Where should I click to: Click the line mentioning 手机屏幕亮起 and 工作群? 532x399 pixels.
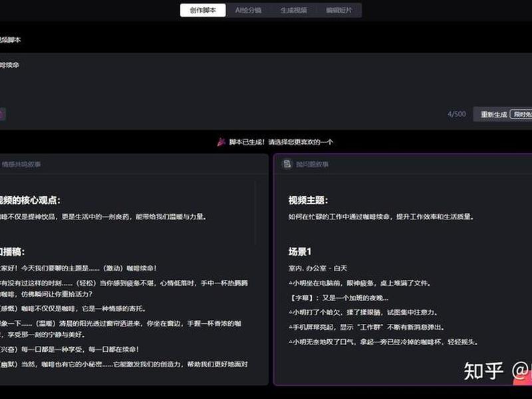tap(366, 327)
